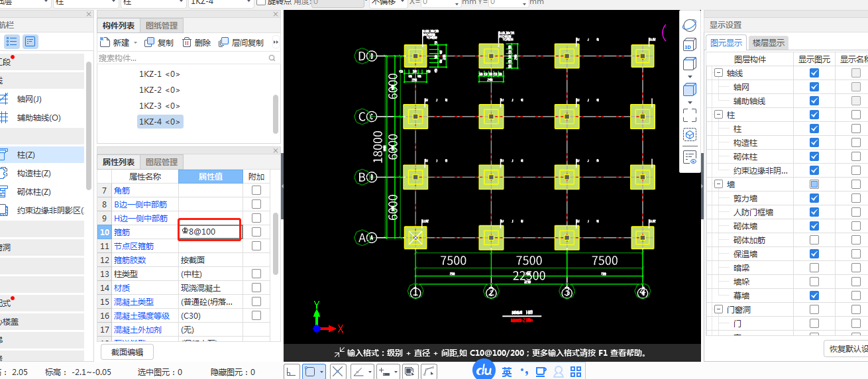Open the angle tool dropdown arrow
Viewport: 868px width, 379px height.
pyautogui.click(x=370, y=372)
